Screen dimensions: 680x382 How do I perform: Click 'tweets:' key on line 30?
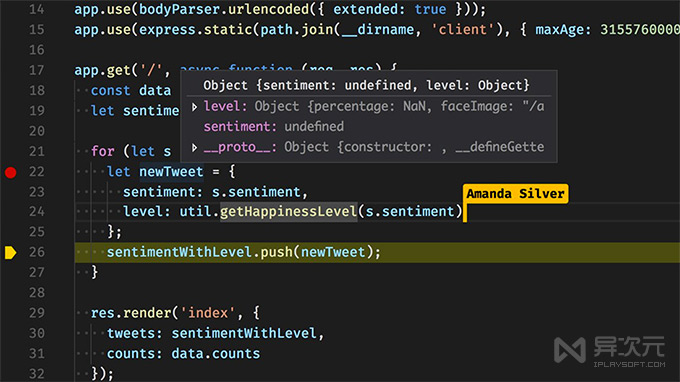tap(134, 333)
